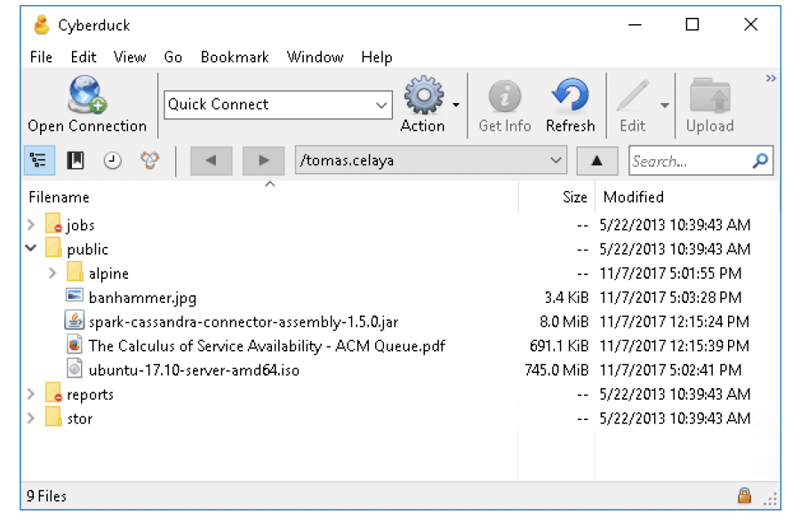
Task: Open the Help menu
Action: pos(377,57)
